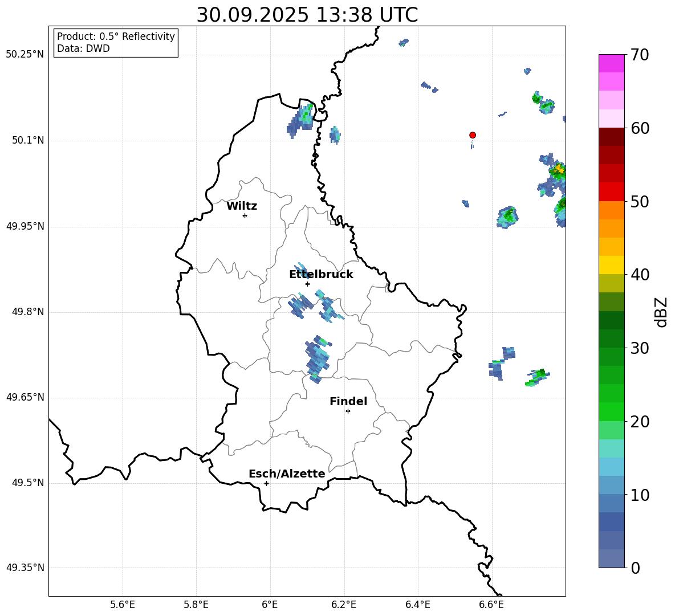The width and height of the screenshot is (675, 616).
Task: Click the colorbar tick label 60
Action: (x=640, y=128)
